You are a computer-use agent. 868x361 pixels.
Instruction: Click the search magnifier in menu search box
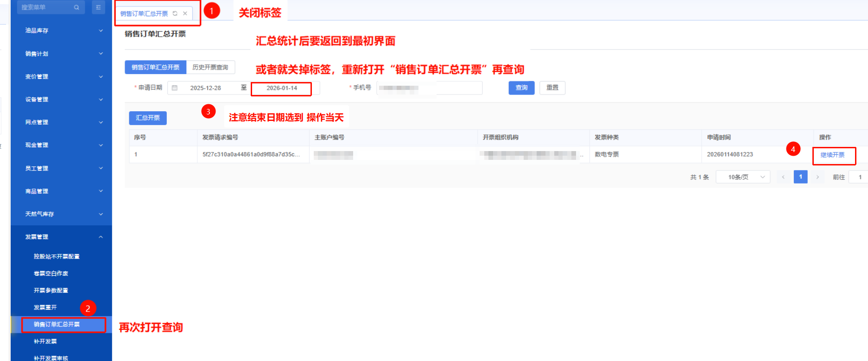click(x=76, y=7)
